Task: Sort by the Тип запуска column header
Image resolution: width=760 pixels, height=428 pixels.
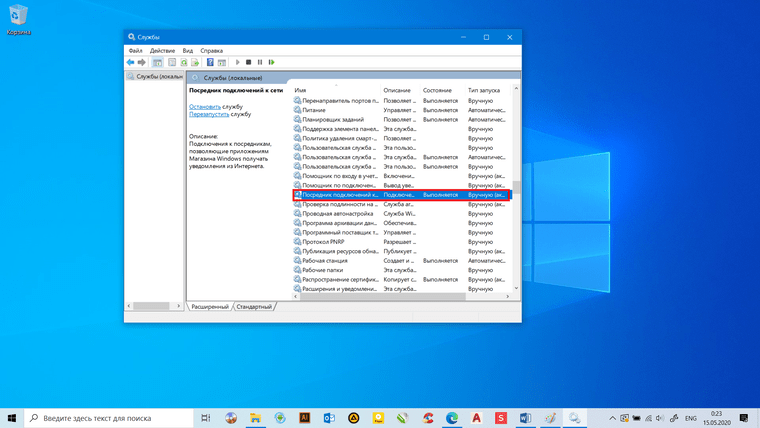Action: (484, 90)
